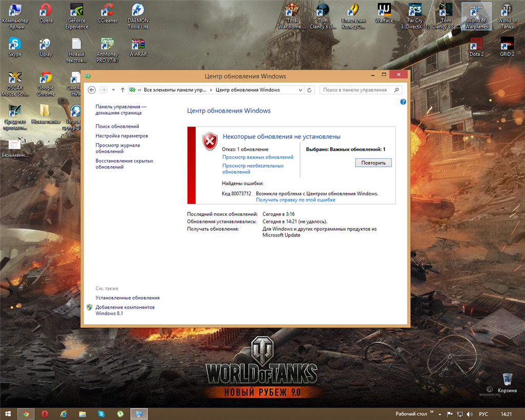
Task: Select the Total War Rome shortcut
Action: (x=292, y=16)
